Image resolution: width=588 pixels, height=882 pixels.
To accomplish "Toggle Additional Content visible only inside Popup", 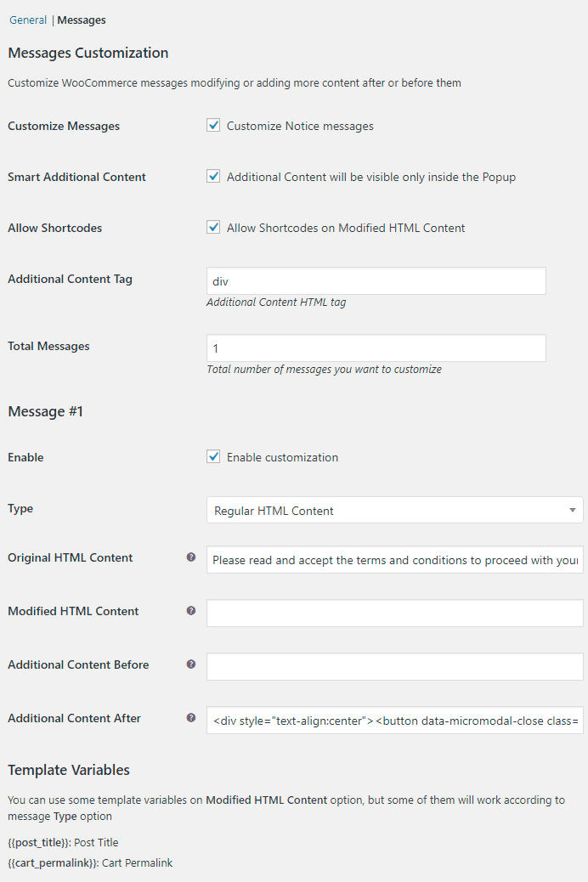I will tap(213, 176).
